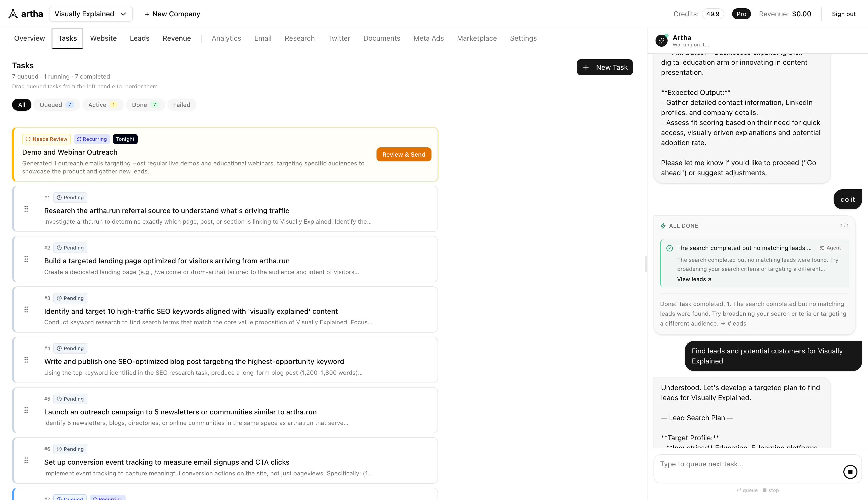868x500 pixels.
Task: Sign out of the account
Action: pyautogui.click(x=844, y=14)
